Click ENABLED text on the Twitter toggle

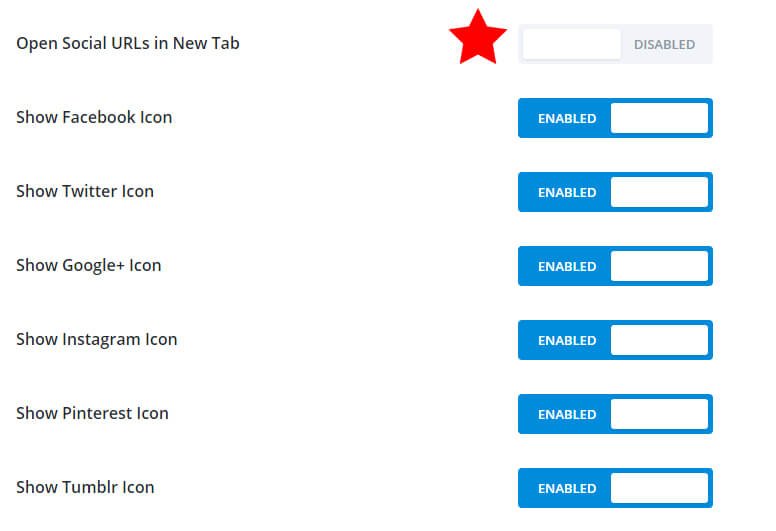click(x=567, y=193)
